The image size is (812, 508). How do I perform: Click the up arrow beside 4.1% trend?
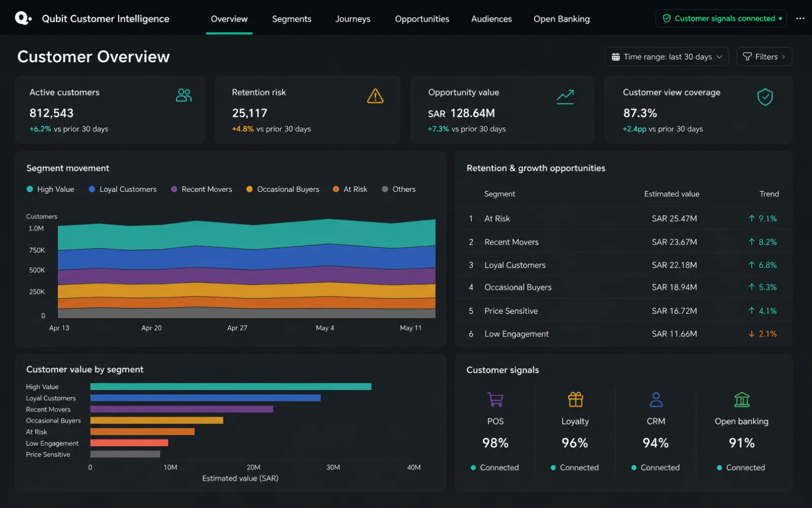tap(752, 310)
